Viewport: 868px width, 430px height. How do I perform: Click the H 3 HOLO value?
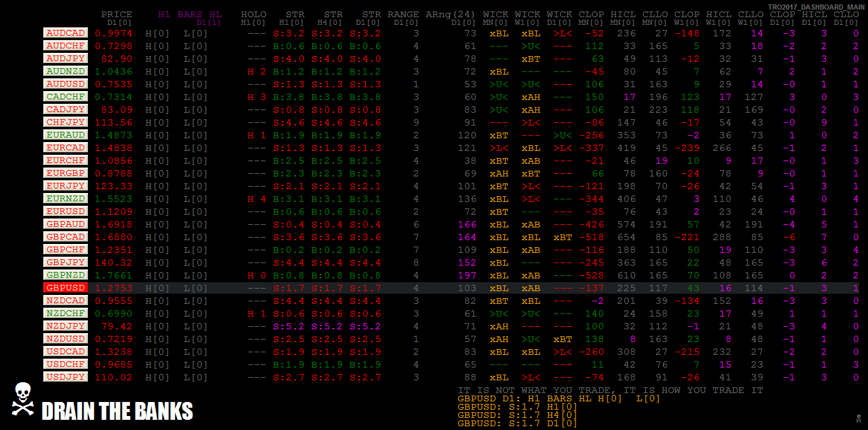tap(257, 97)
